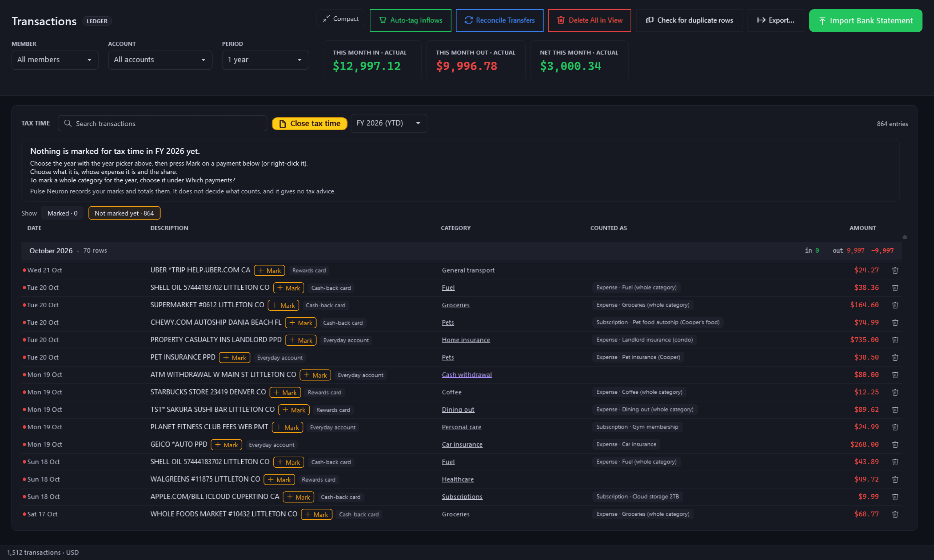Viewport: 934px width, 560px height.
Task: Click trash icon on PROPERTY CASUALTY INS row
Action: (x=895, y=340)
